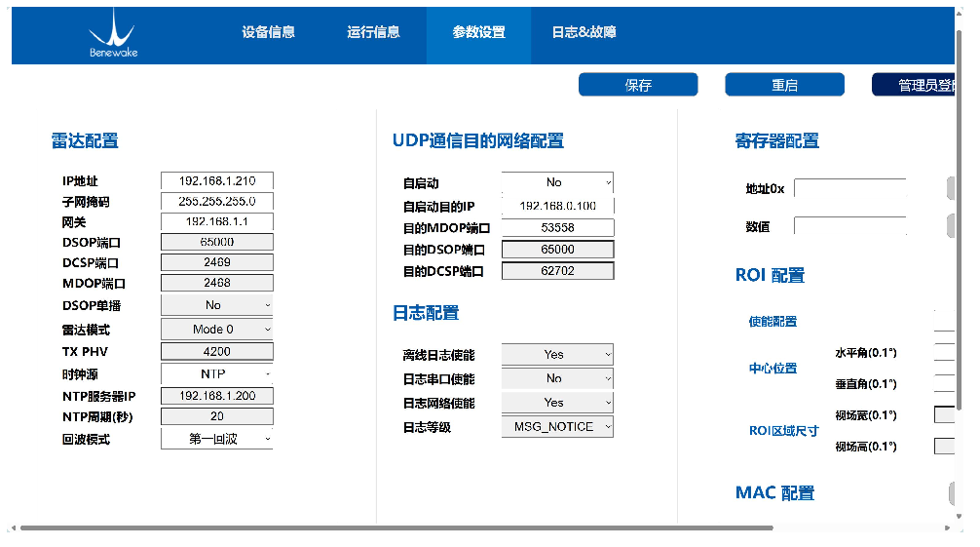
Task: Click the 日志配置 heading
Action: pos(426,313)
